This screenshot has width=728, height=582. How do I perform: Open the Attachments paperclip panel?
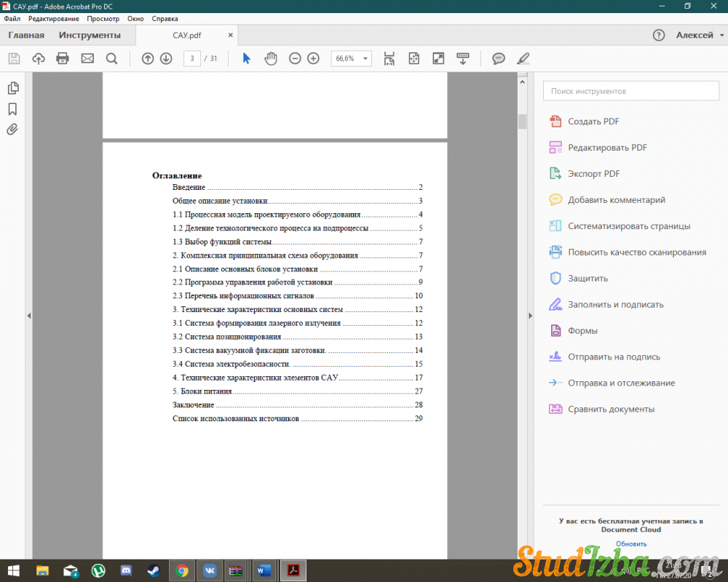12,129
